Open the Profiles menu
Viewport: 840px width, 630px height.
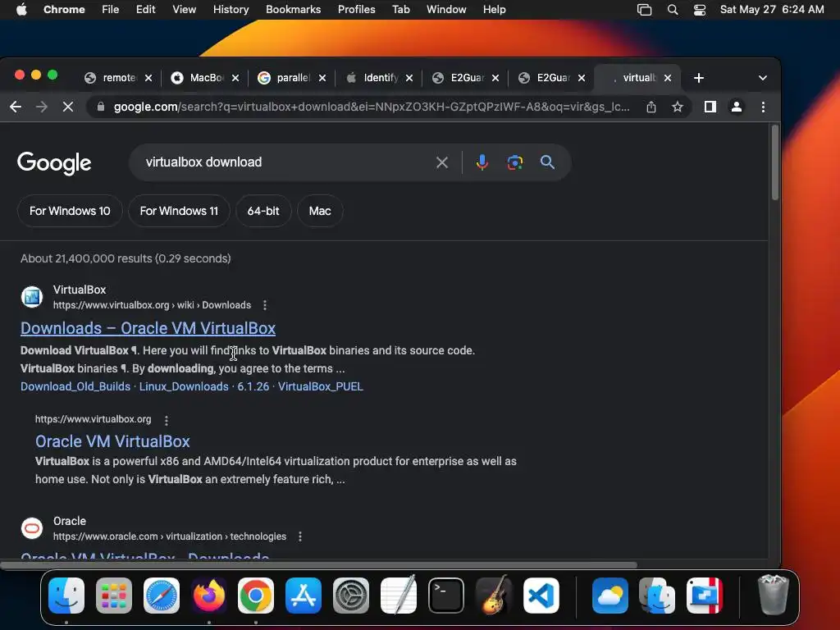tap(357, 10)
